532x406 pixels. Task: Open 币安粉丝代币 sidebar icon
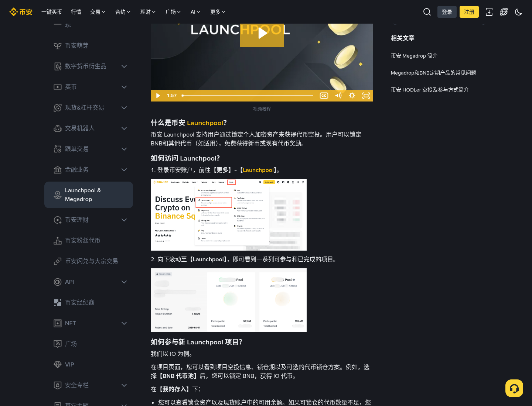pyautogui.click(x=58, y=241)
